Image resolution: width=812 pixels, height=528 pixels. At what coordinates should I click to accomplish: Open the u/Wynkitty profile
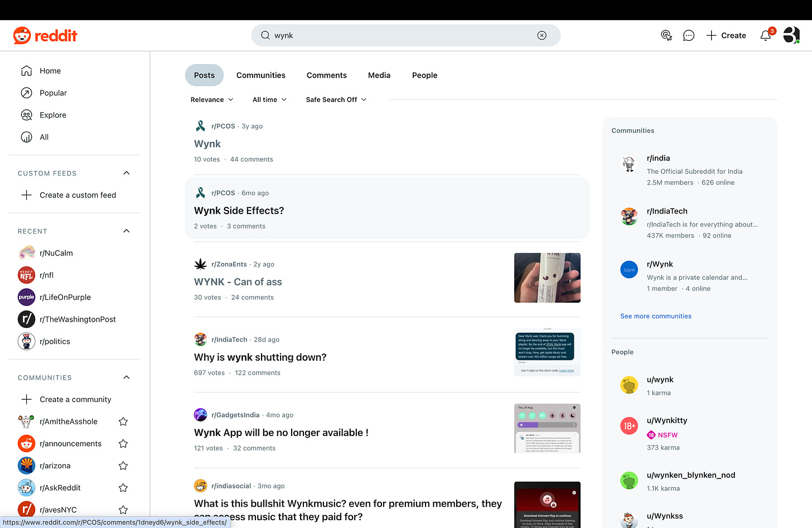pos(667,420)
